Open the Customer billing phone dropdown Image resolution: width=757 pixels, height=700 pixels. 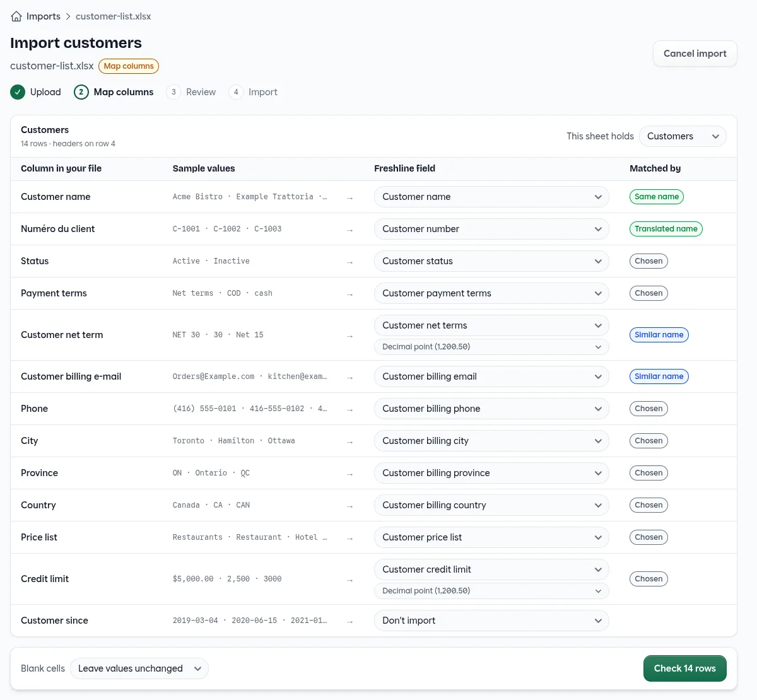pos(491,409)
